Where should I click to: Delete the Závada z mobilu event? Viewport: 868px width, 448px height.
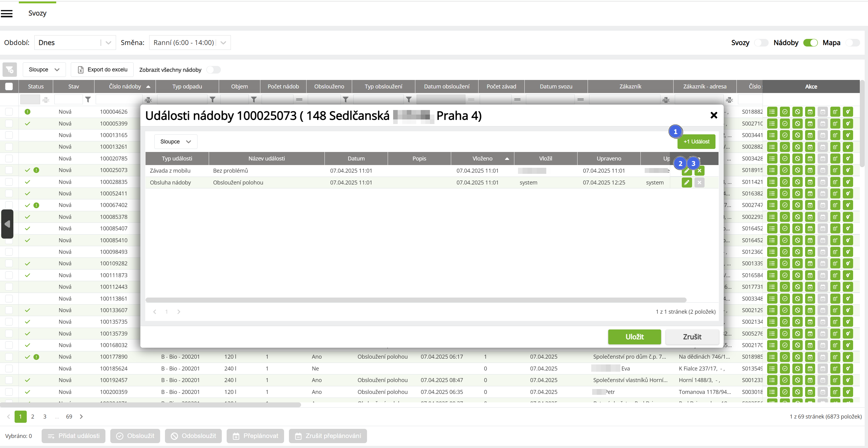tap(699, 171)
